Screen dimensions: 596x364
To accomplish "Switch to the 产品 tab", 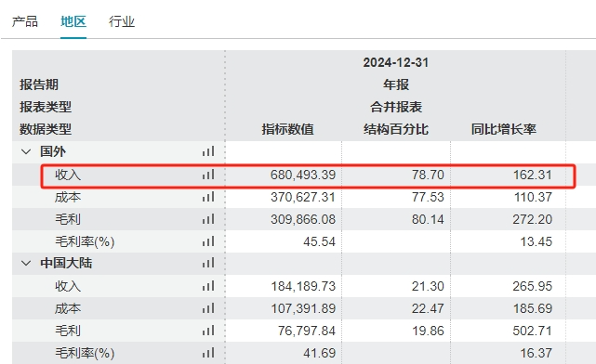I will (25, 21).
